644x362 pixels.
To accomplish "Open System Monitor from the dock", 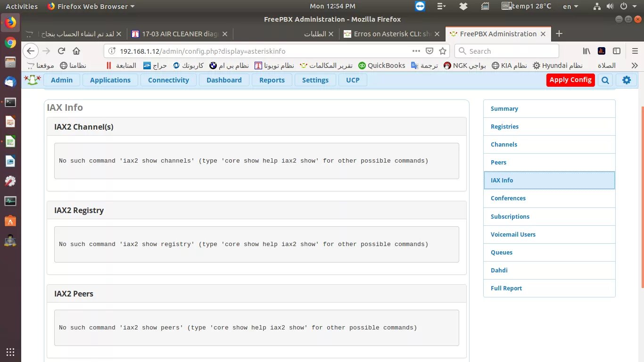I will click(10, 201).
